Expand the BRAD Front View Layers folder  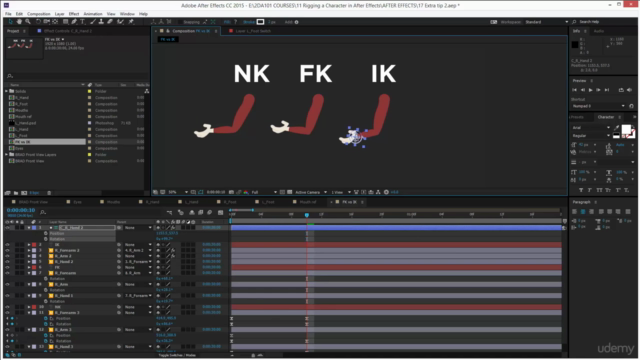(x=7, y=155)
